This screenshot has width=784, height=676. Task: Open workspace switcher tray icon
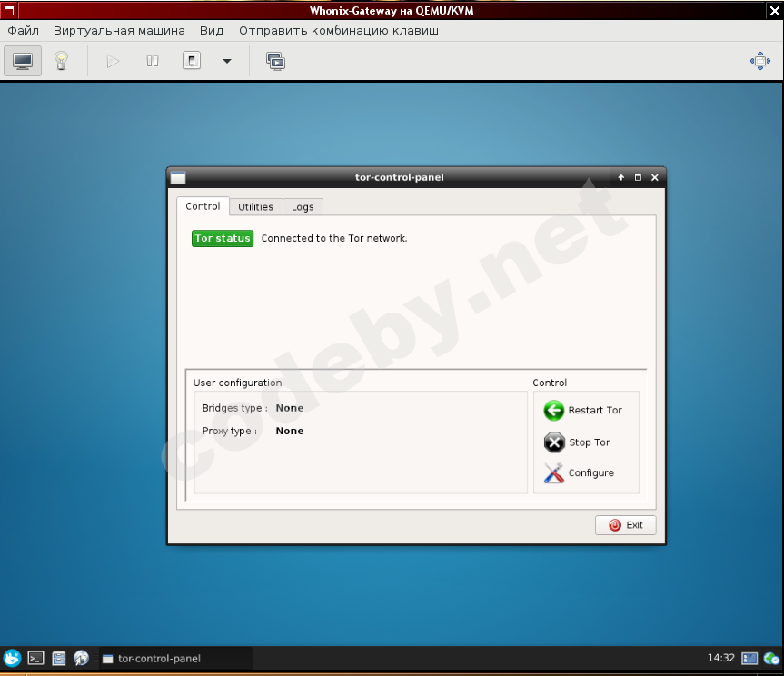(749, 659)
